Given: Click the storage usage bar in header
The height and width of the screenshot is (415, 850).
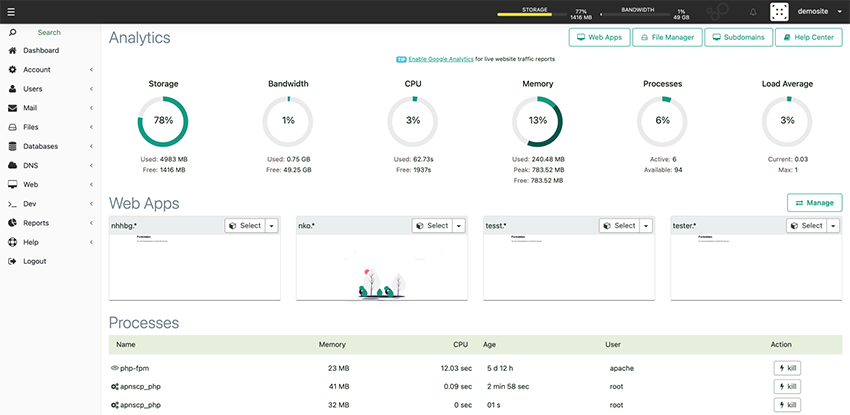Looking at the screenshot, I should (524, 15).
